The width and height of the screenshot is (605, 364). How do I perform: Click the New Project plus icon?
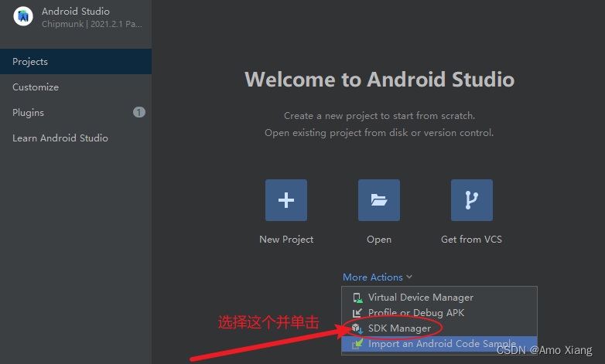(286, 200)
